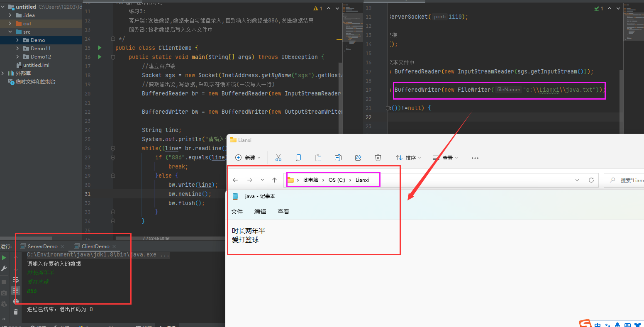Select 临时文件和控制台 scratches node
Screen dimensions: 644x327
point(32,81)
